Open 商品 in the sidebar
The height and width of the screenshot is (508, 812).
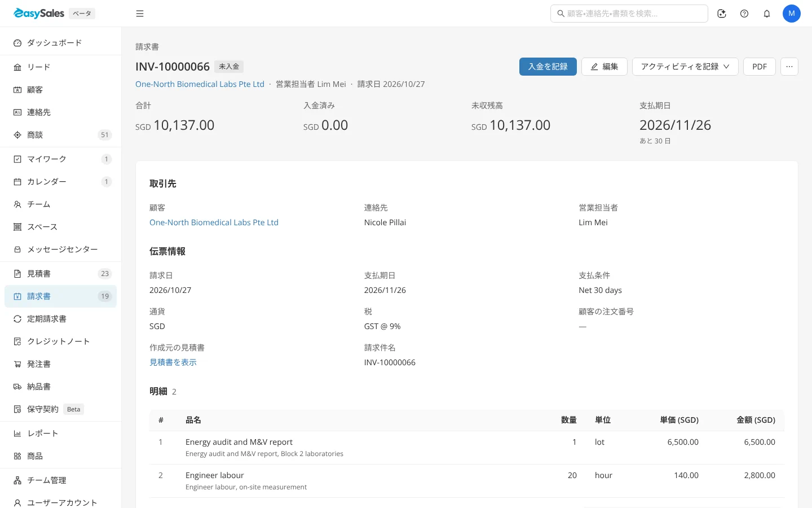pyautogui.click(x=60, y=456)
